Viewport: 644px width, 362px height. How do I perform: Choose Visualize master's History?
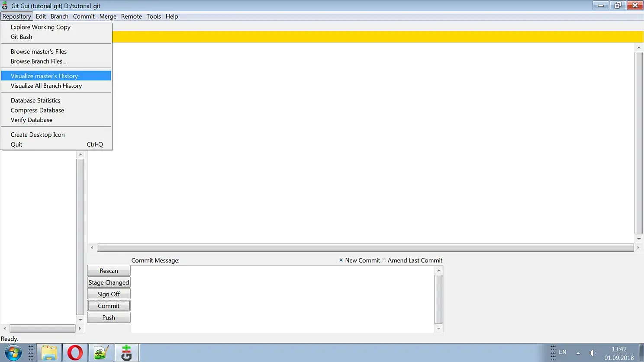click(x=56, y=76)
